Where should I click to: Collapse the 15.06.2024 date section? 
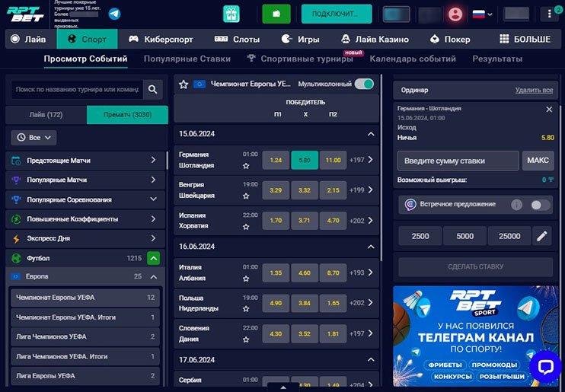point(371,134)
